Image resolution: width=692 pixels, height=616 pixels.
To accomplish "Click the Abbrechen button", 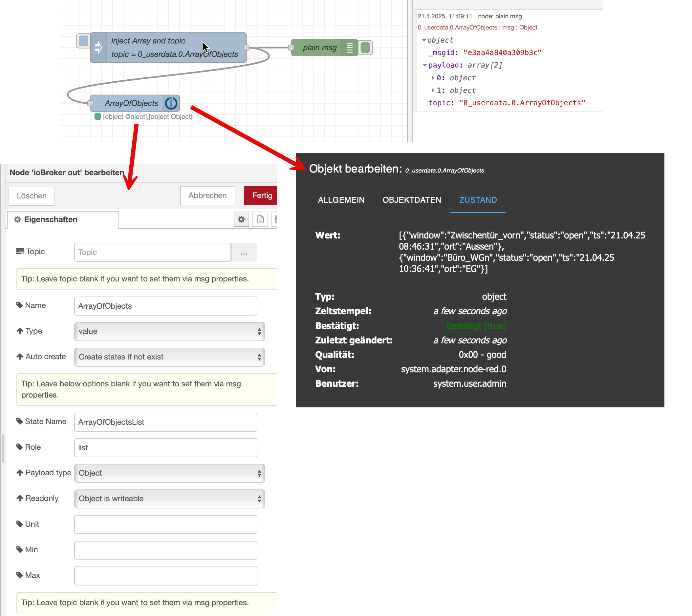I will coord(207,195).
